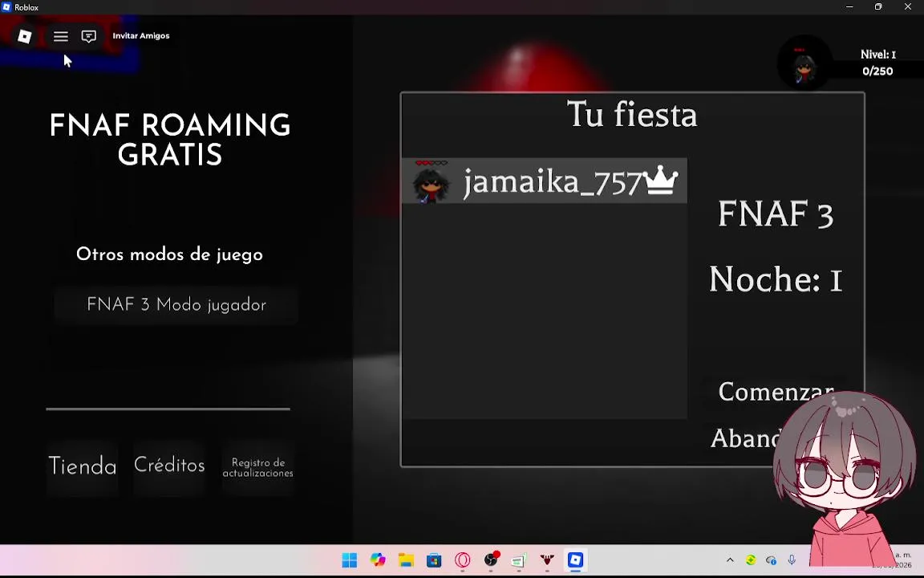Click the dark red horned taskbar icon

point(548,560)
